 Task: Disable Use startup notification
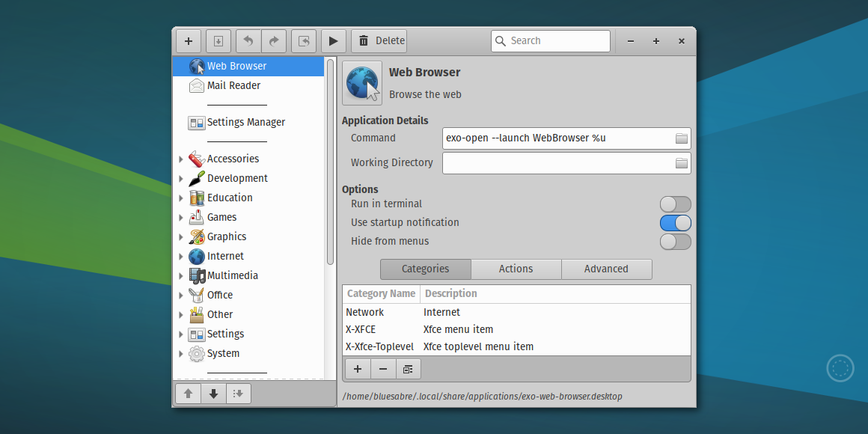click(x=675, y=222)
